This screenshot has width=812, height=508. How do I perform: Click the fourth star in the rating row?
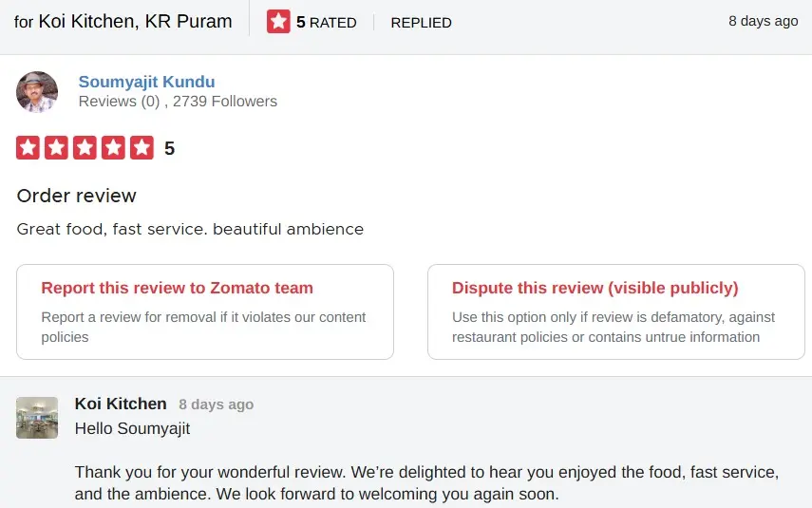[x=113, y=147]
